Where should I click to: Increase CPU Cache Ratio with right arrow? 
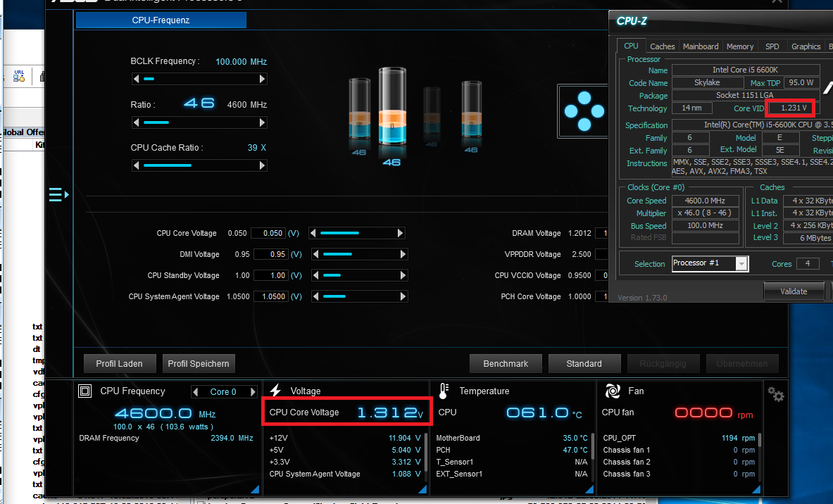[262, 165]
